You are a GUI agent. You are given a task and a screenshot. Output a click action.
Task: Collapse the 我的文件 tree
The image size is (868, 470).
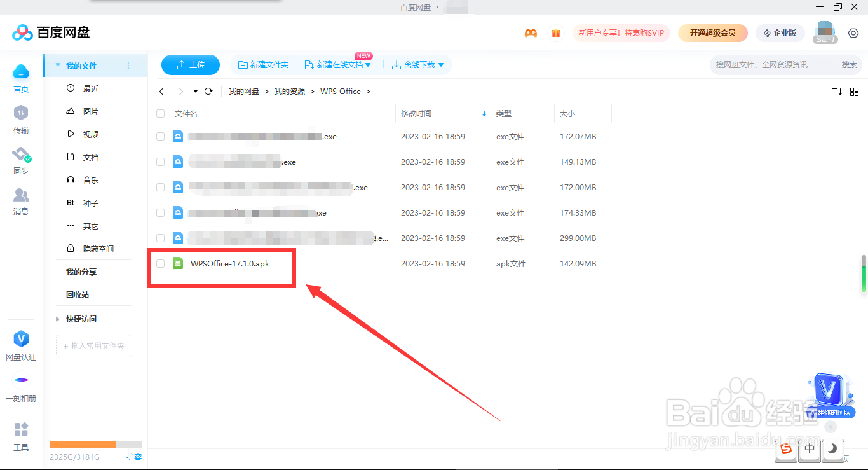tap(58, 66)
